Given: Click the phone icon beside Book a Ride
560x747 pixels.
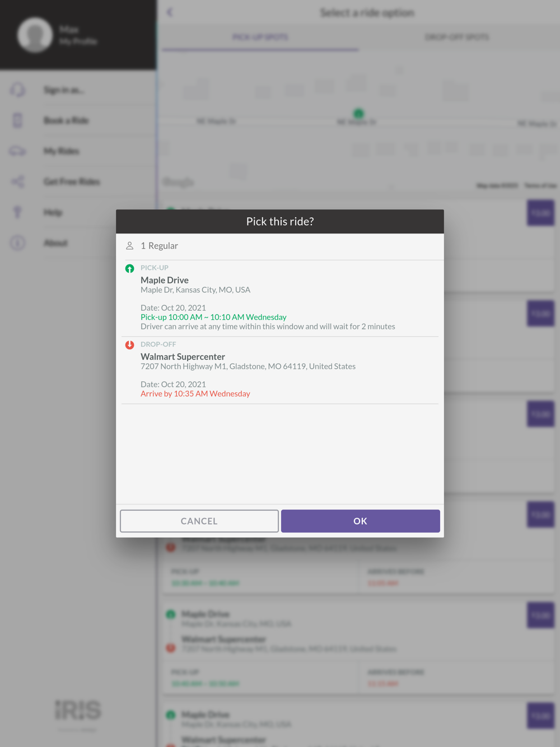Looking at the screenshot, I should tap(18, 120).
